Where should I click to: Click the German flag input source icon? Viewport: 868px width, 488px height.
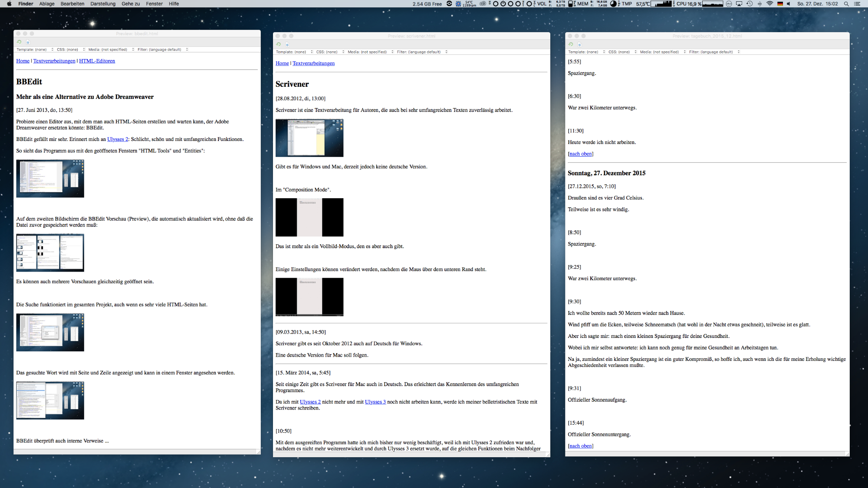coord(780,4)
